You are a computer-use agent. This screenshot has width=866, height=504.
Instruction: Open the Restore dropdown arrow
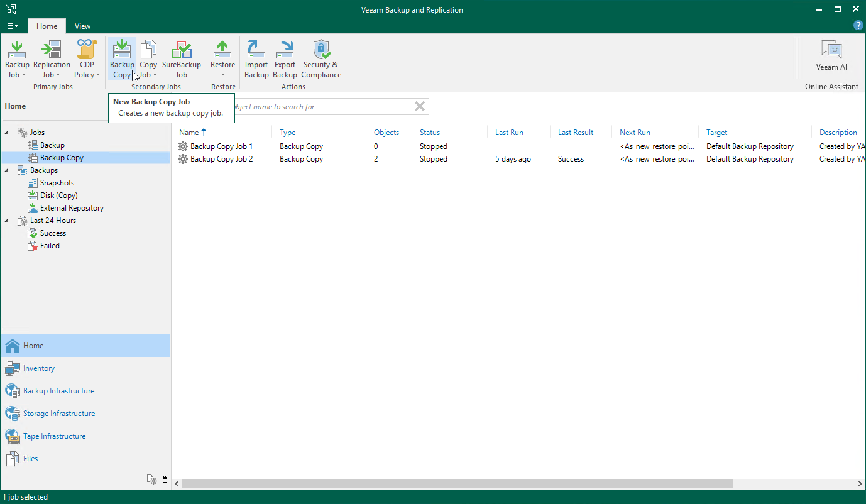[222, 75]
